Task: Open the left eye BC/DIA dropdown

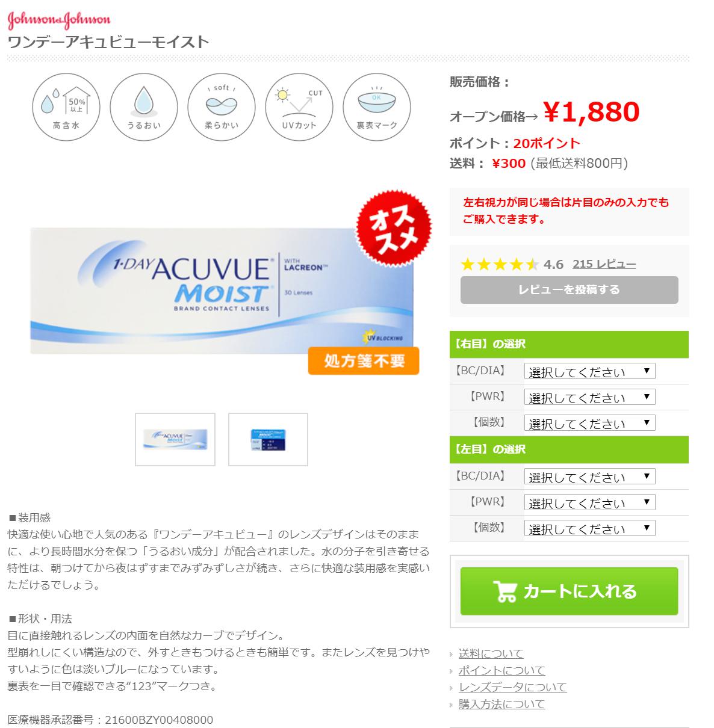Action: pos(589,477)
